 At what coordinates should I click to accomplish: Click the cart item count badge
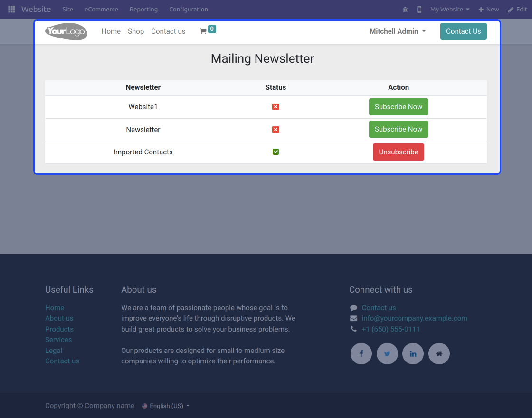[212, 29]
